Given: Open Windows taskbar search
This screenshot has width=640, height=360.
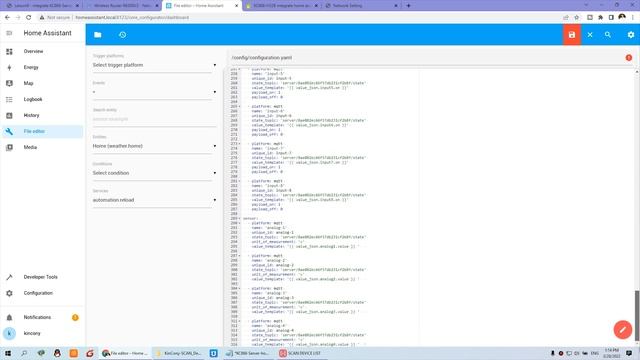Looking at the screenshot, I should coord(24,353).
